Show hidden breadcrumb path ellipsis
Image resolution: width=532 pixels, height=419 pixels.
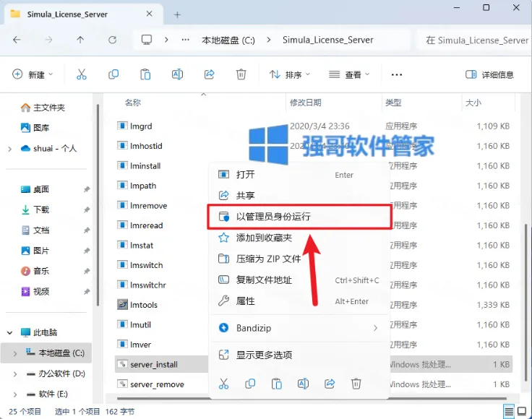[x=185, y=40]
